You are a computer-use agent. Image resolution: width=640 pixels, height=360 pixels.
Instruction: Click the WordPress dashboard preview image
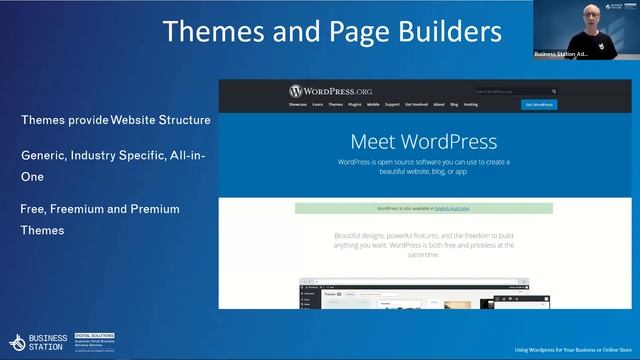[424, 293]
